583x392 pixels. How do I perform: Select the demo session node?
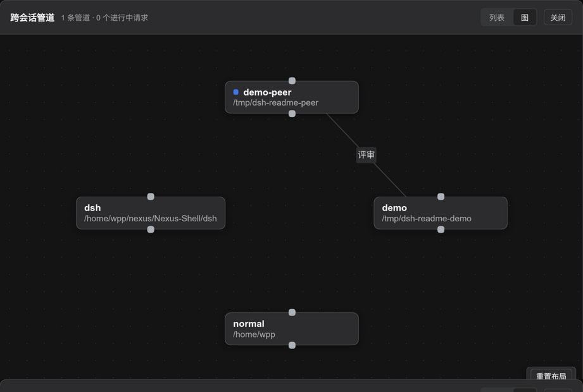(441, 213)
